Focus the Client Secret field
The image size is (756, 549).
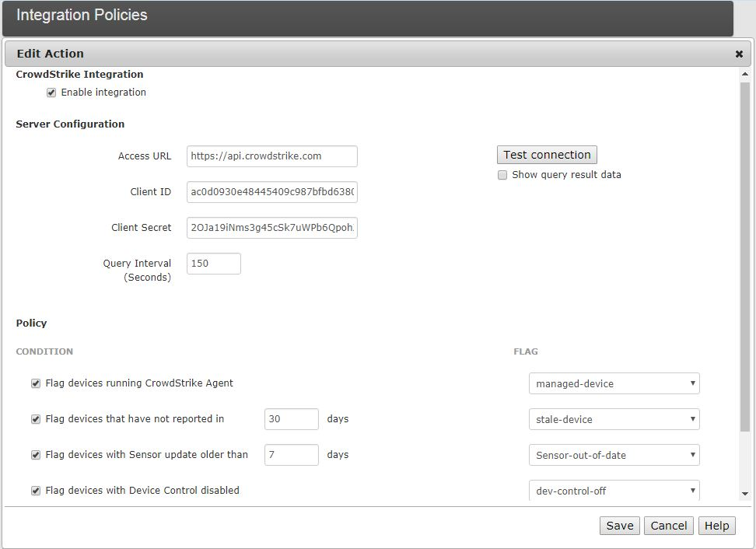tap(271, 228)
